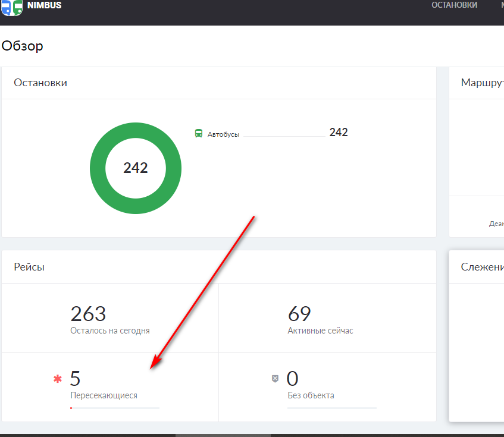Click the Nimbus bus logo icon
Image resolution: width=504 pixels, height=437 pixels.
[x=12, y=8]
